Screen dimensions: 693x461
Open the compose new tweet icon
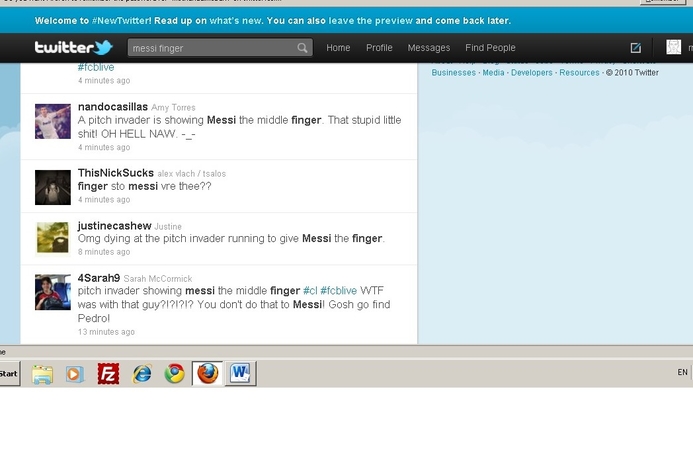pos(636,48)
